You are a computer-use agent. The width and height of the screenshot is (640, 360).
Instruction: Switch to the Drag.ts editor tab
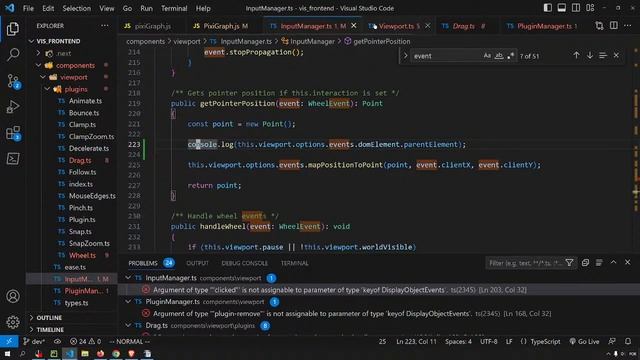point(463,26)
